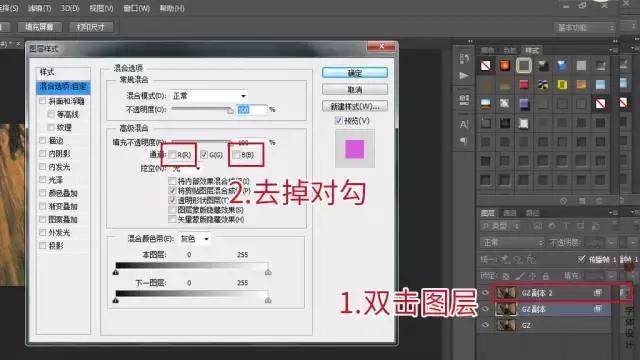The width and height of the screenshot is (640, 360).
Task: Click the 取消 cancel button
Action: coord(355,89)
